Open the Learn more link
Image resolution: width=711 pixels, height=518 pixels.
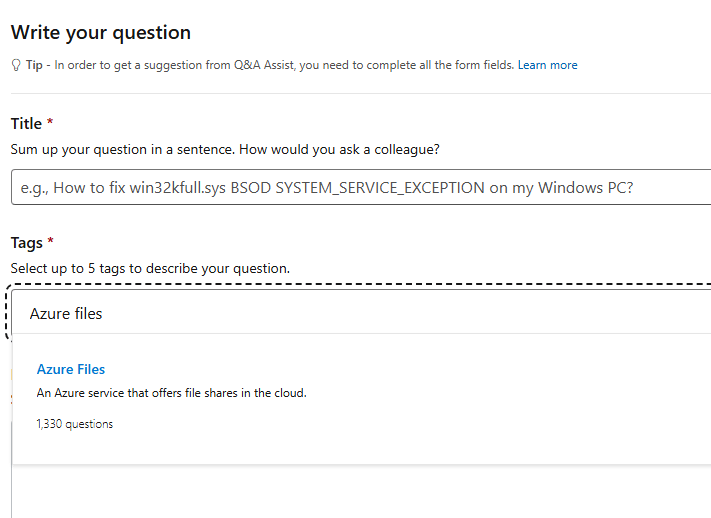[547, 65]
